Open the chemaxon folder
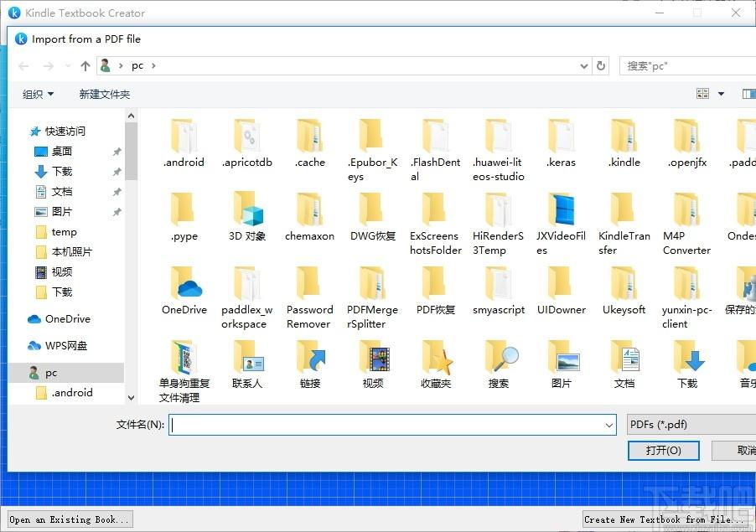 pyautogui.click(x=309, y=217)
